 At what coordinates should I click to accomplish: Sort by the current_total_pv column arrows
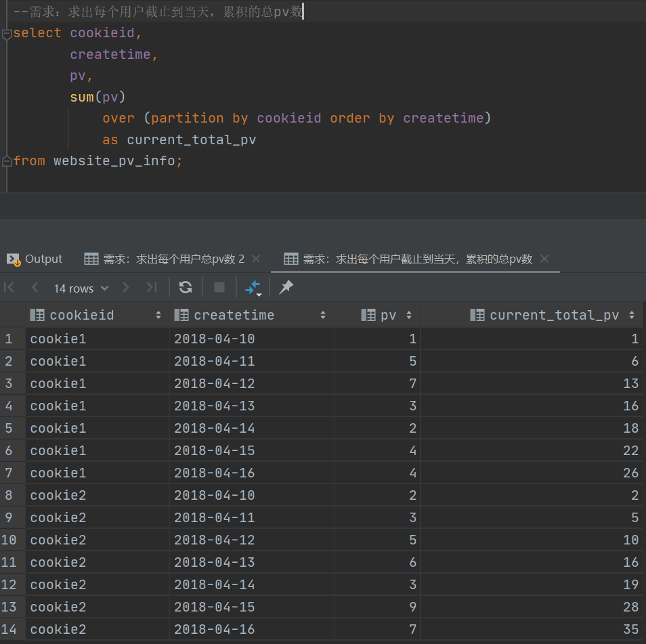click(632, 315)
